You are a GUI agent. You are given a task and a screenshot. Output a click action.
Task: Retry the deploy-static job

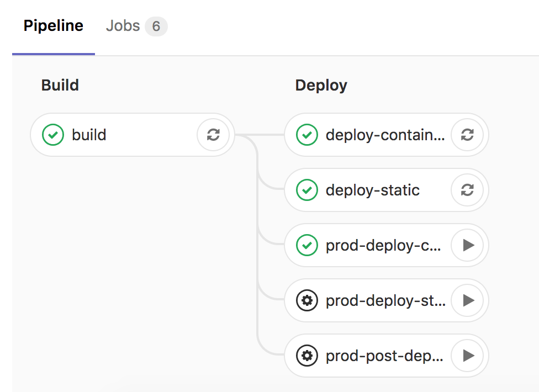(x=467, y=190)
